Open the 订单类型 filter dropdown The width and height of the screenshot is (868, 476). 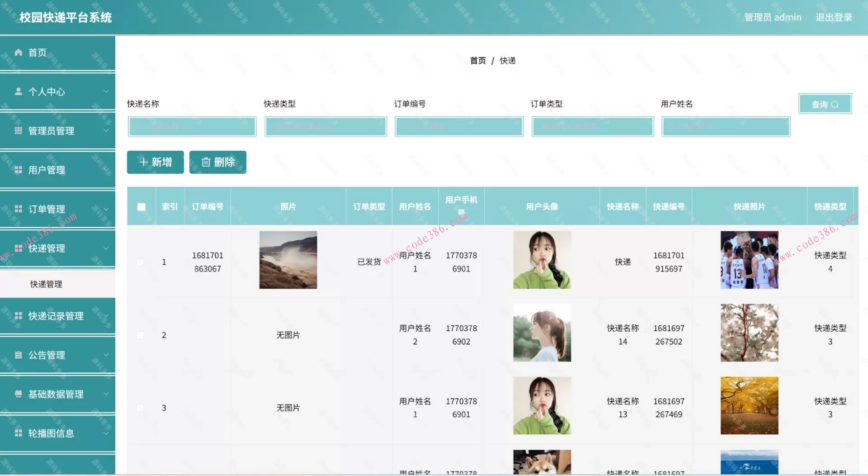pos(592,127)
